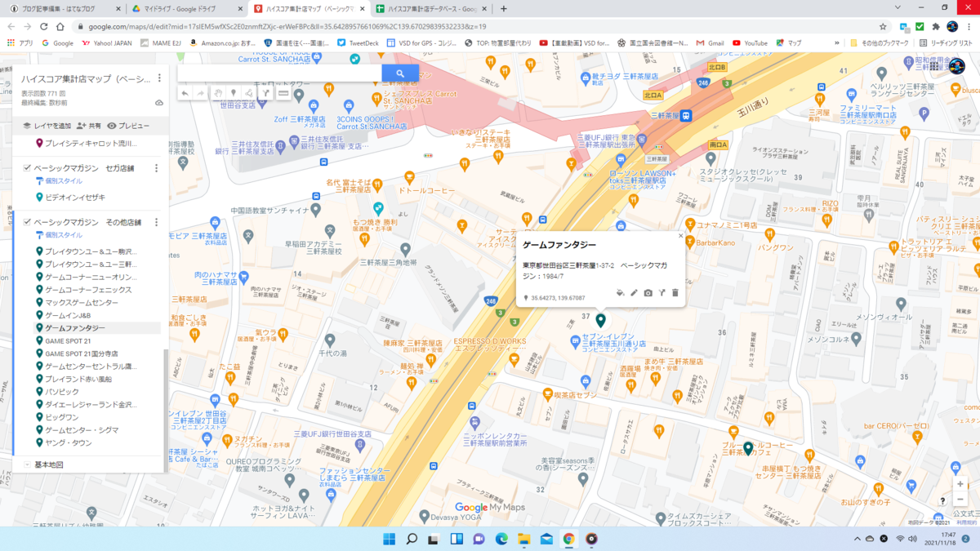Click レイヤを追加 add layer button
Viewport: 980px width, 551px height.
(x=47, y=126)
